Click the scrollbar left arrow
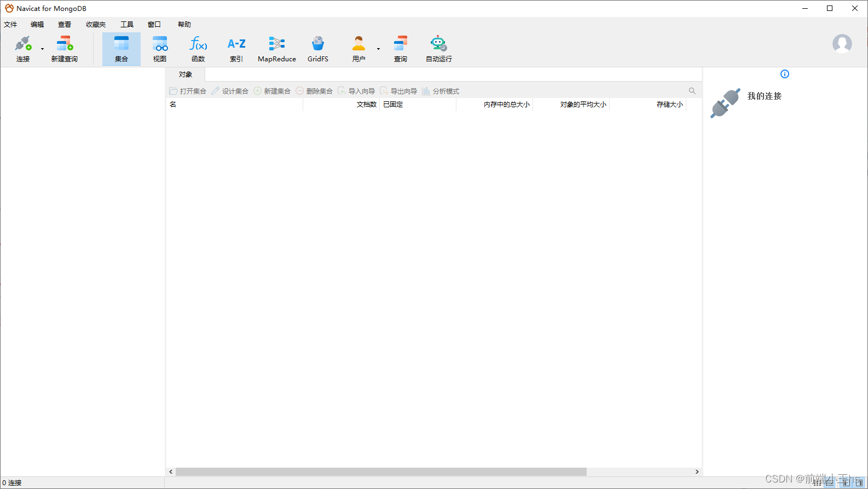This screenshot has height=489, width=868. click(171, 471)
